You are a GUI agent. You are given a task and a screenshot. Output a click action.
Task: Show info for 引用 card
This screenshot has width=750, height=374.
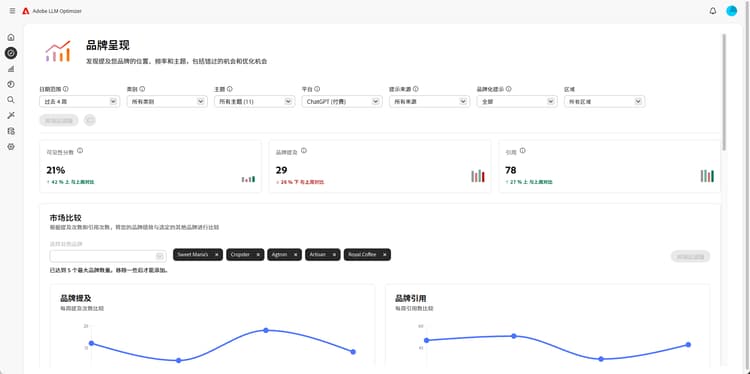[522, 151]
